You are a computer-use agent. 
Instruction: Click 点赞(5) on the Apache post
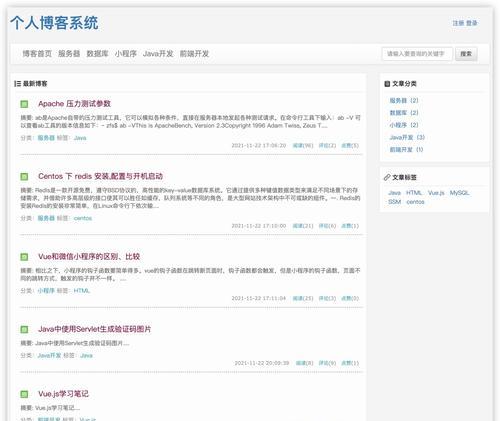pyautogui.click(x=350, y=145)
